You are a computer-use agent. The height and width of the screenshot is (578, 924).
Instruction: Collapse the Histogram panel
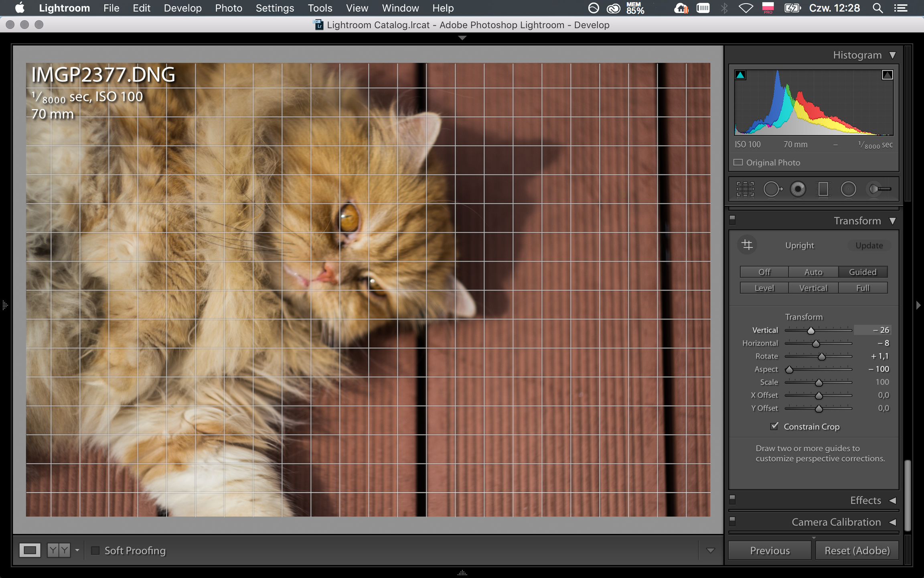click(x=893, y=55)
